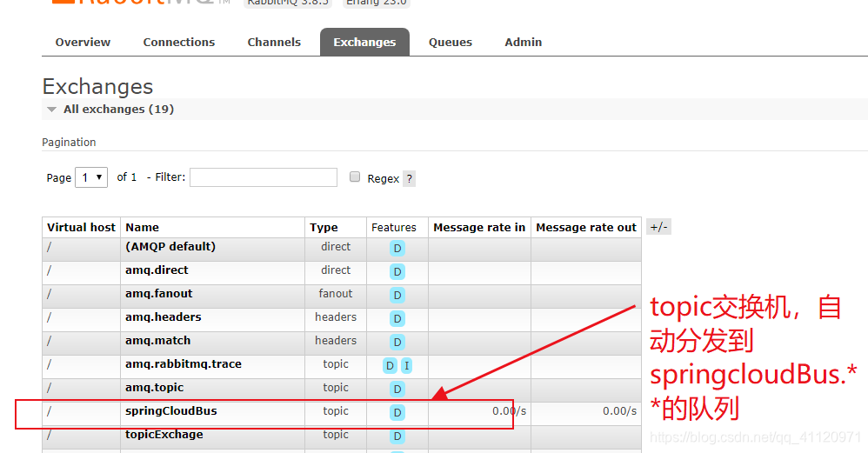Click springCloudBus message rate out 0.00/s
This screenshot has height=453, width=868.
(619, 411)
